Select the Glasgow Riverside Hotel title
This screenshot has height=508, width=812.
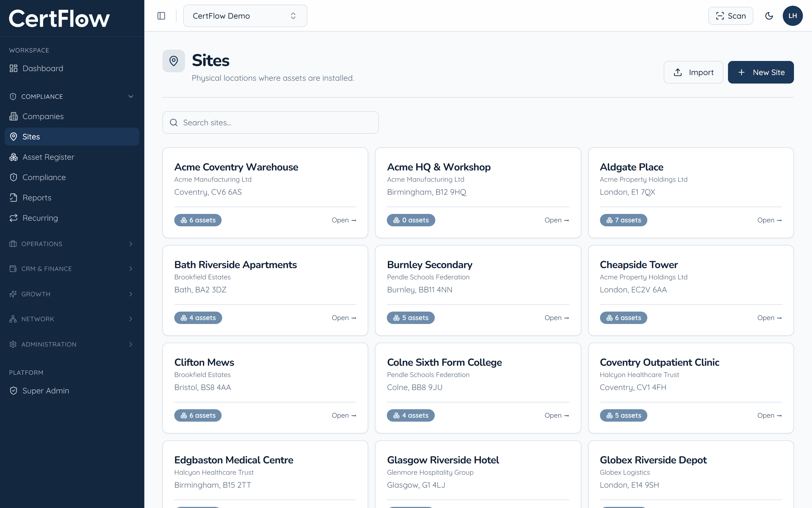[443, 460]
